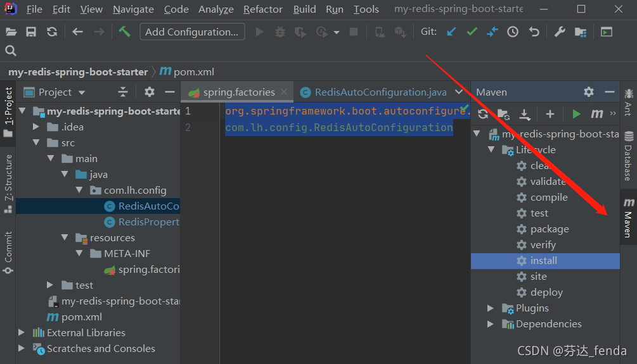Commit changes with the green Git checkmark
Image resolution: width=637 pixels, height=364 pixels.
[x=472, y=32]
